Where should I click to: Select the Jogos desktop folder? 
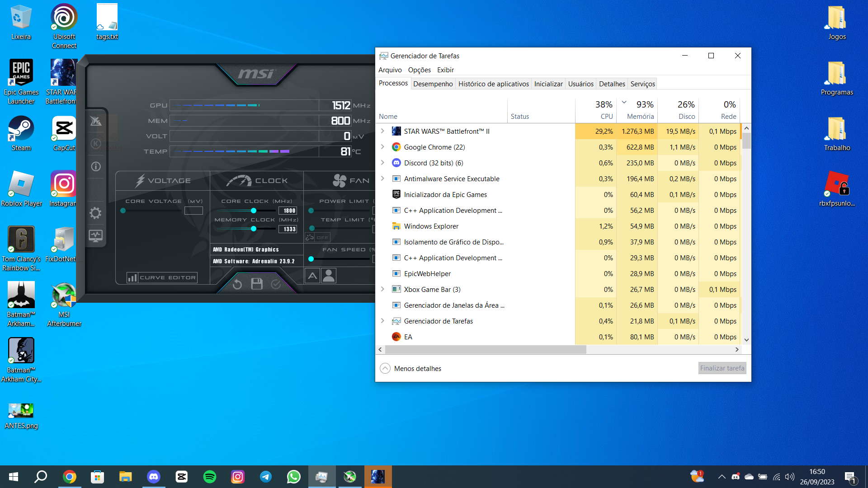click(837, 23)
